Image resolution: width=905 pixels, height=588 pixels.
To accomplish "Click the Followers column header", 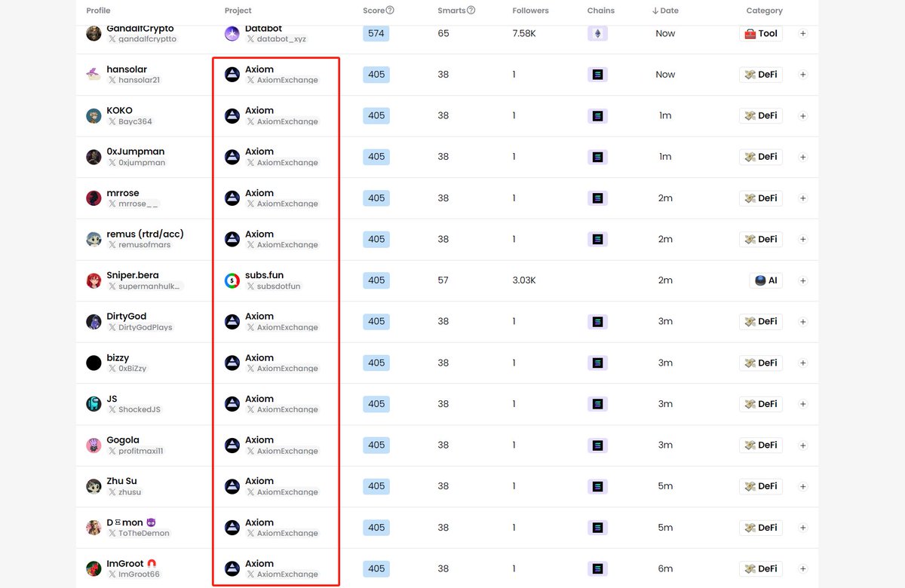I will pos(531,11).
